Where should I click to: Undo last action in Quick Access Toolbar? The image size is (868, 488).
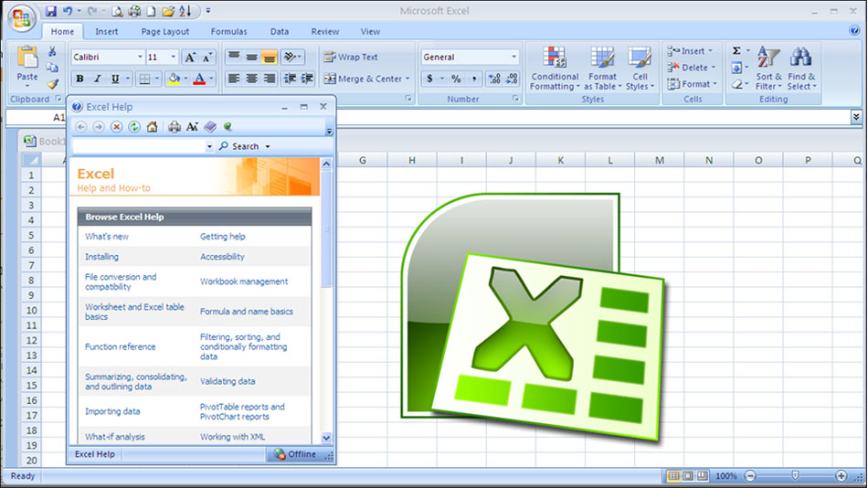point(67,11)
